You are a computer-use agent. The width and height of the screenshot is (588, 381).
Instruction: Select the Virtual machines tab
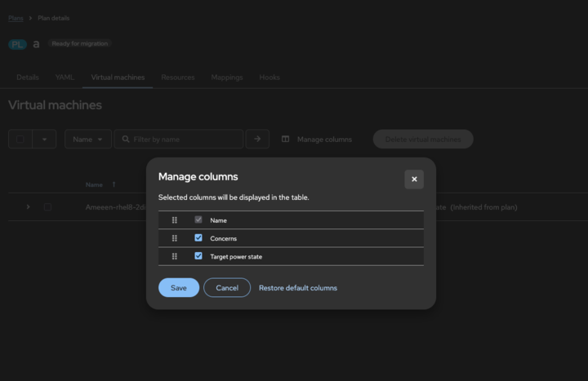tap(118, 78)
